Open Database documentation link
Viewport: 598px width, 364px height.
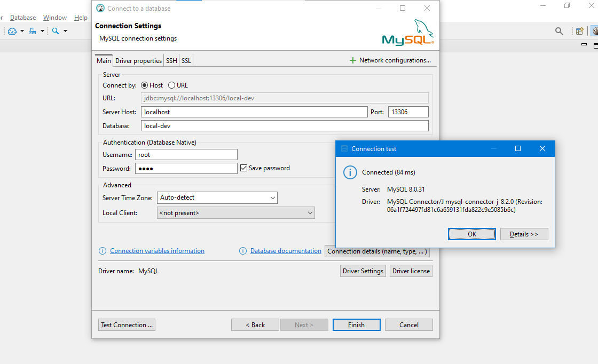coord(286,251)
